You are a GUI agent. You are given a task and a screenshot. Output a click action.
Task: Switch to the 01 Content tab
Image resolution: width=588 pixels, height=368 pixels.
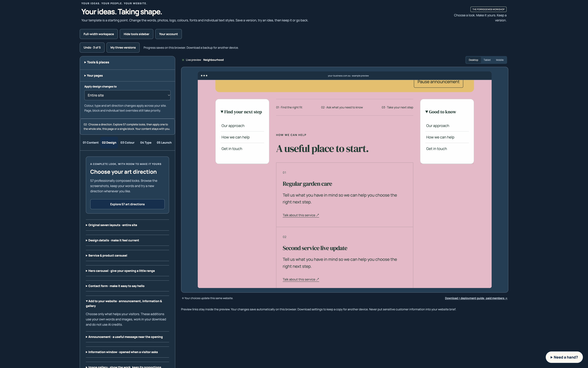point(91,143)
